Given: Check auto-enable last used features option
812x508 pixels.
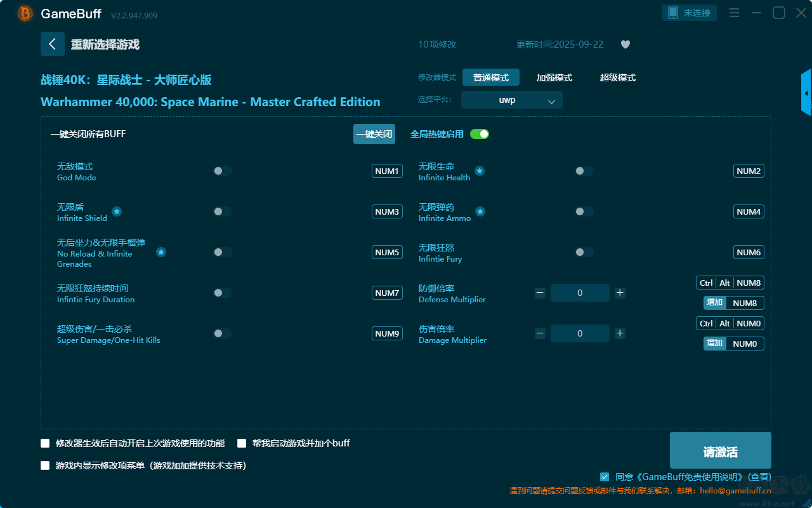Looking at the screenshot, I should pos(45,443).
